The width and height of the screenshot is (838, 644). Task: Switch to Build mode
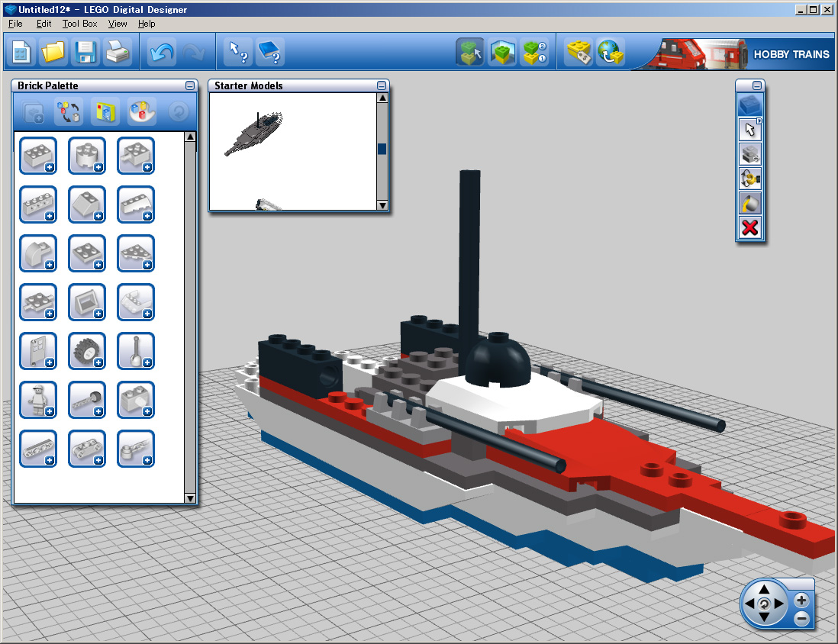(470, 53)
